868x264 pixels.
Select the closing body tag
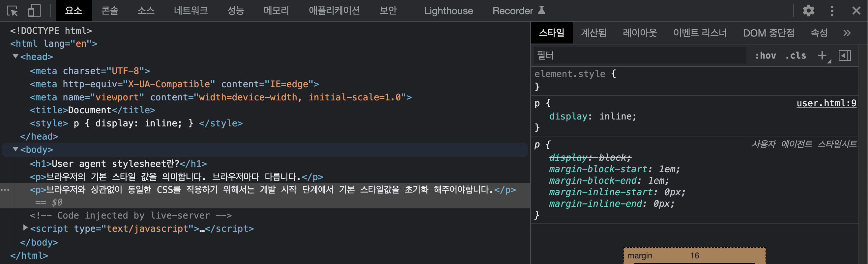(39, 243)
